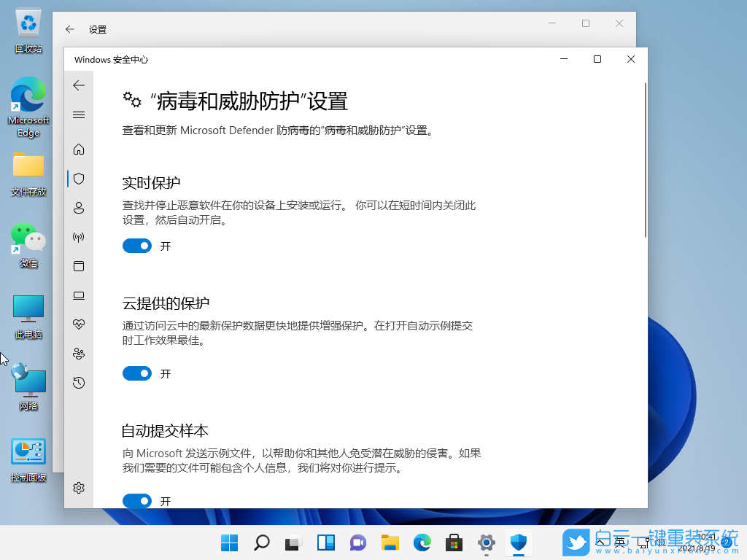Open the Account protection person icon
The height and width of the screenshot is (560, 747).
(79, 207)
